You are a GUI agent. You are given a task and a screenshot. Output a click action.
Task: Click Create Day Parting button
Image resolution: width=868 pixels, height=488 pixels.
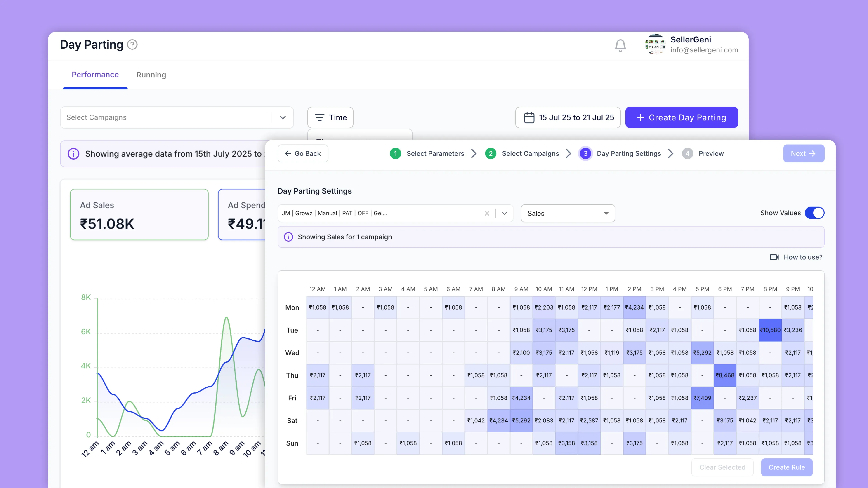tap(682, 117)
